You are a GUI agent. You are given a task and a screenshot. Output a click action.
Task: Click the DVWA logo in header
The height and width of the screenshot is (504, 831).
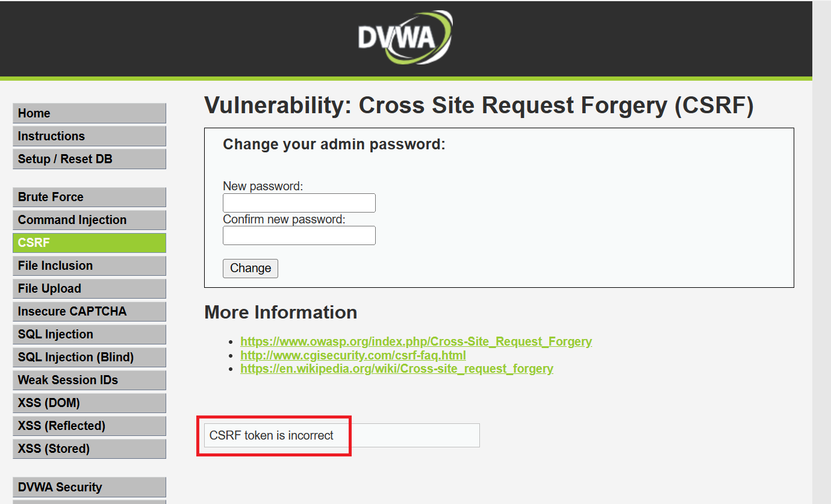tap(405, 38)
